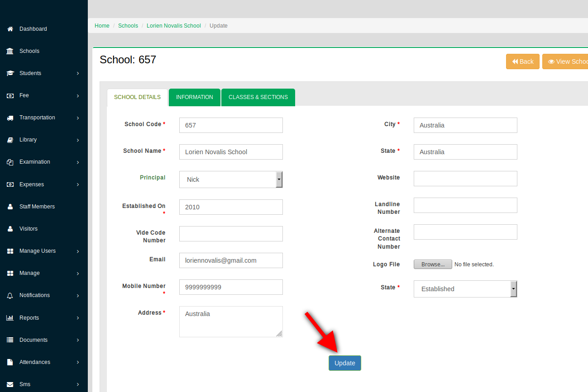588x392 pixels.
Task: Click the Notifications bell icon
Action: 10,295
